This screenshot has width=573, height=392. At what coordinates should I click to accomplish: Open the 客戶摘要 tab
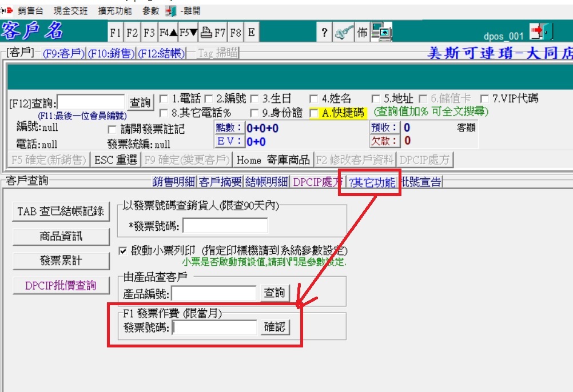220,181
